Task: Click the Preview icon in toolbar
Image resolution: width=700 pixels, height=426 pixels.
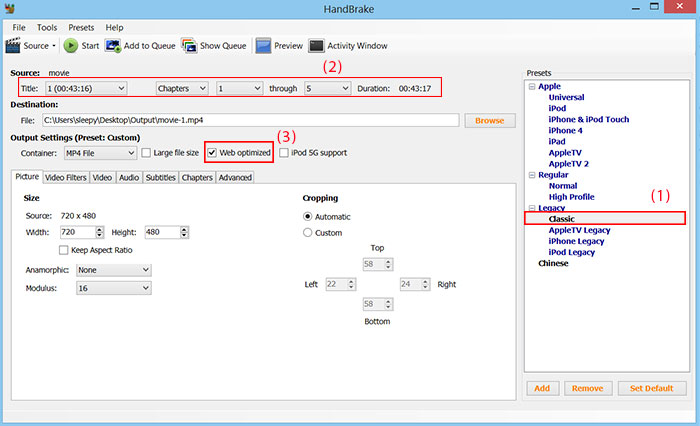Action: tap(263, 45)
